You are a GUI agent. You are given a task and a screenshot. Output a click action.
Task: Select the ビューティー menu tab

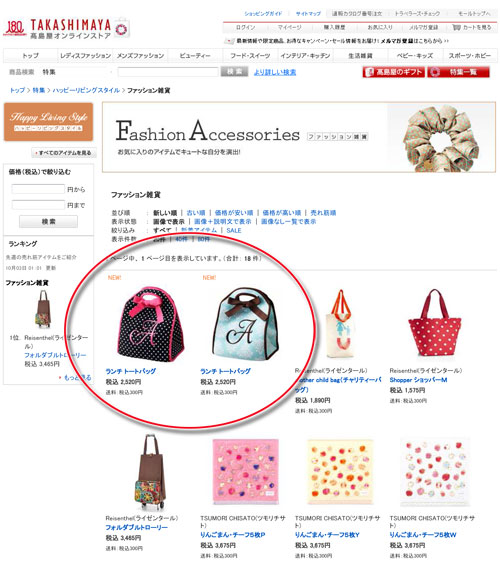[x=195, y=56]
